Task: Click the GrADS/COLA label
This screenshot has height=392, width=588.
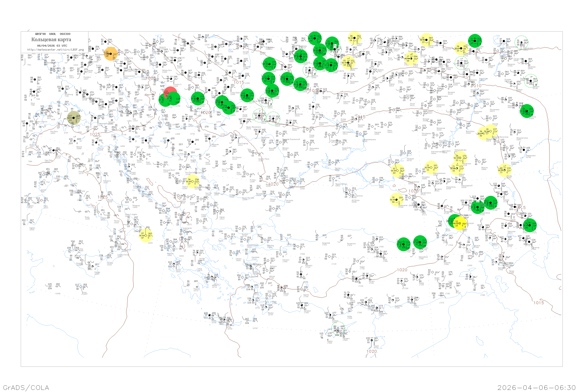Action: (x=26, y=387)
